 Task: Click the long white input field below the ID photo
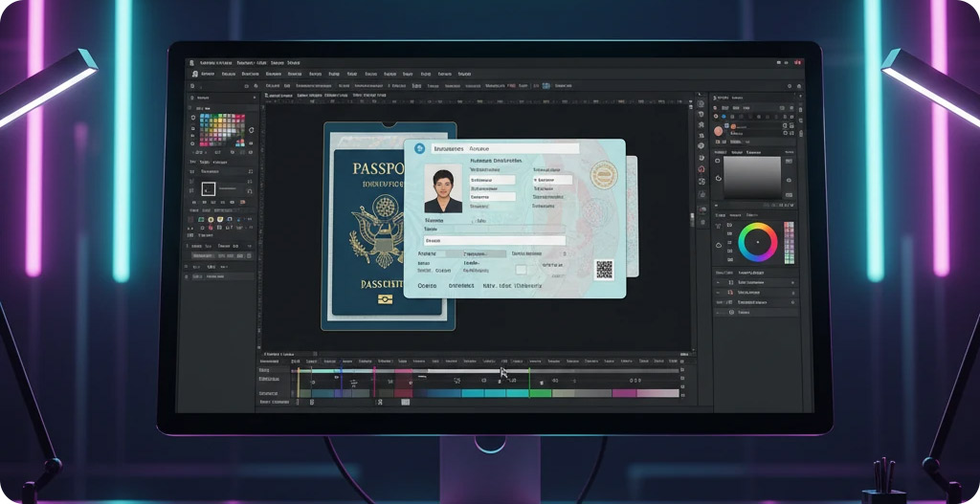pos(495,240)
